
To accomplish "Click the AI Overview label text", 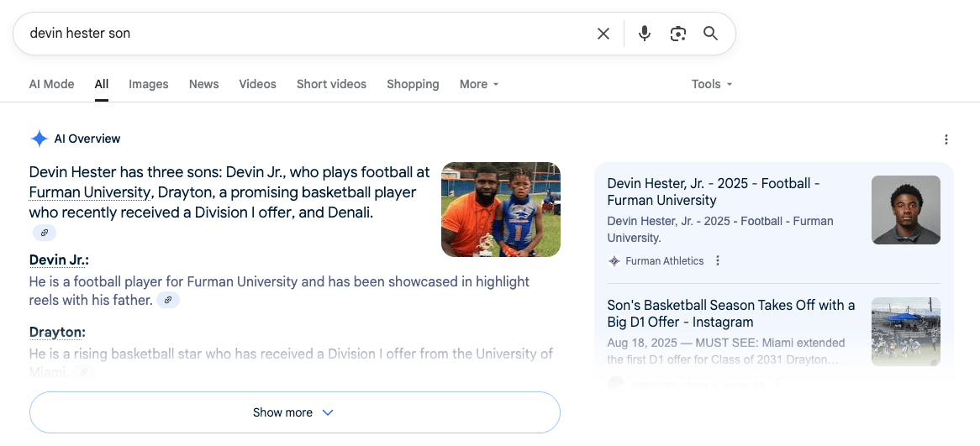I will (87, 139).
